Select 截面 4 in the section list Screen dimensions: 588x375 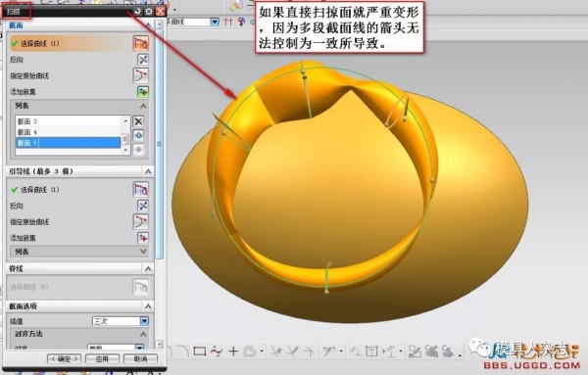68,132
